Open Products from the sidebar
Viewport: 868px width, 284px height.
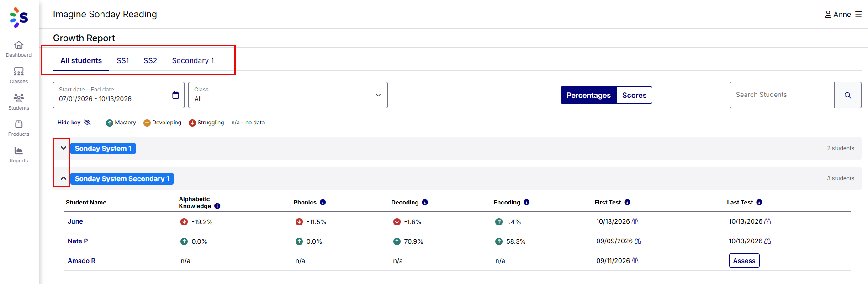(19, 128)
